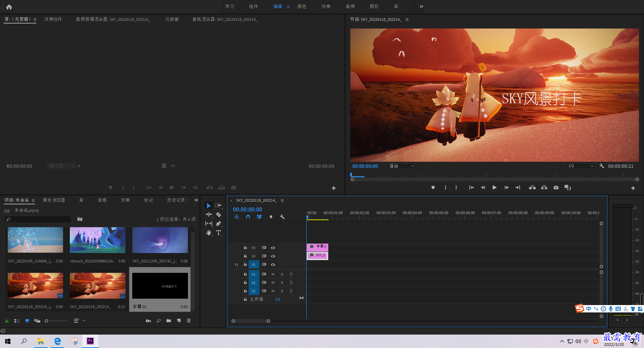Open Find in the project panel
Screen dimensions: 644x348
(x=158, y=321)
